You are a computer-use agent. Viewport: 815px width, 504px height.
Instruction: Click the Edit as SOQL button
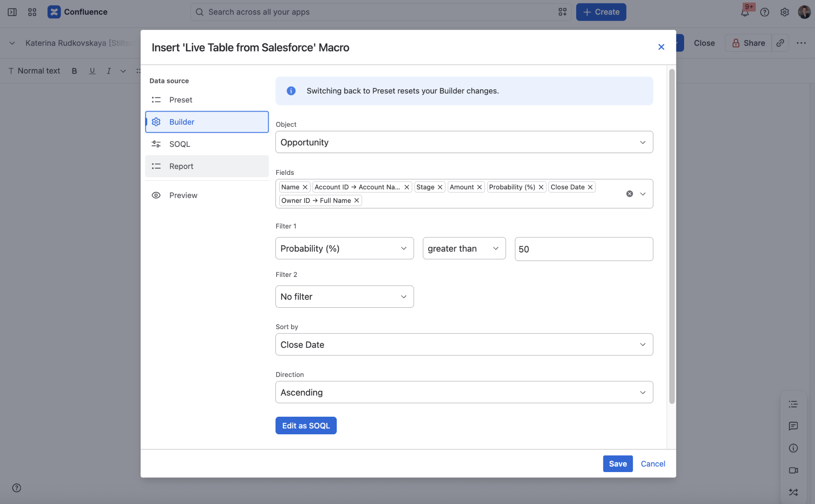tap(306, 426)
